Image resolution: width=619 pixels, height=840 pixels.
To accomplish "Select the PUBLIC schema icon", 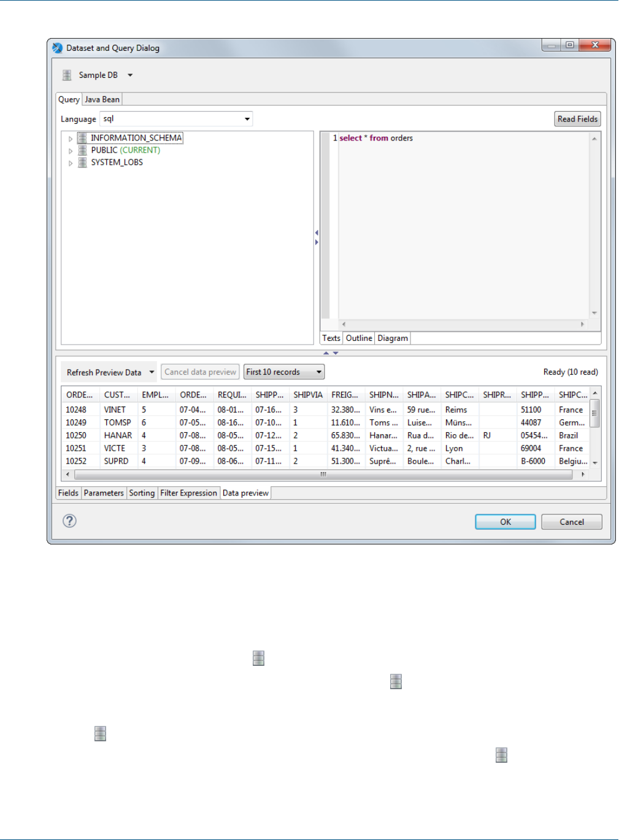I will coord(82,150).
